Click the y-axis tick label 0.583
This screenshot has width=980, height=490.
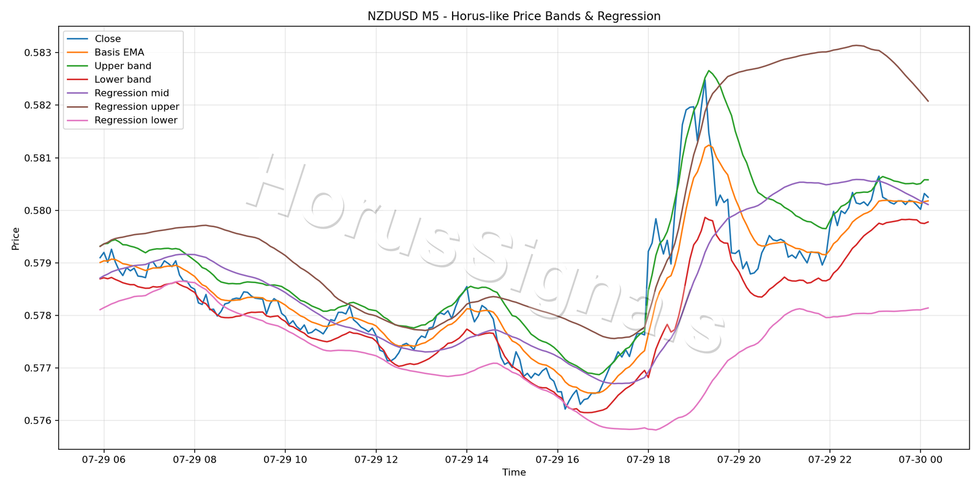(37, 53)
